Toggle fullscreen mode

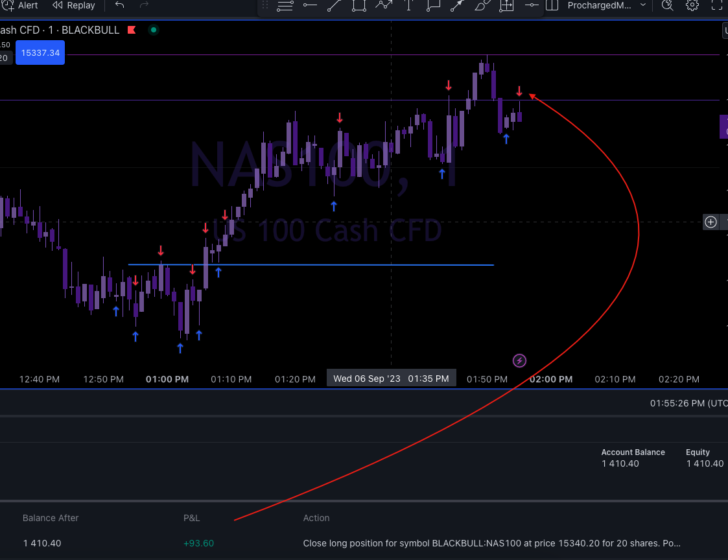(716, 5)
